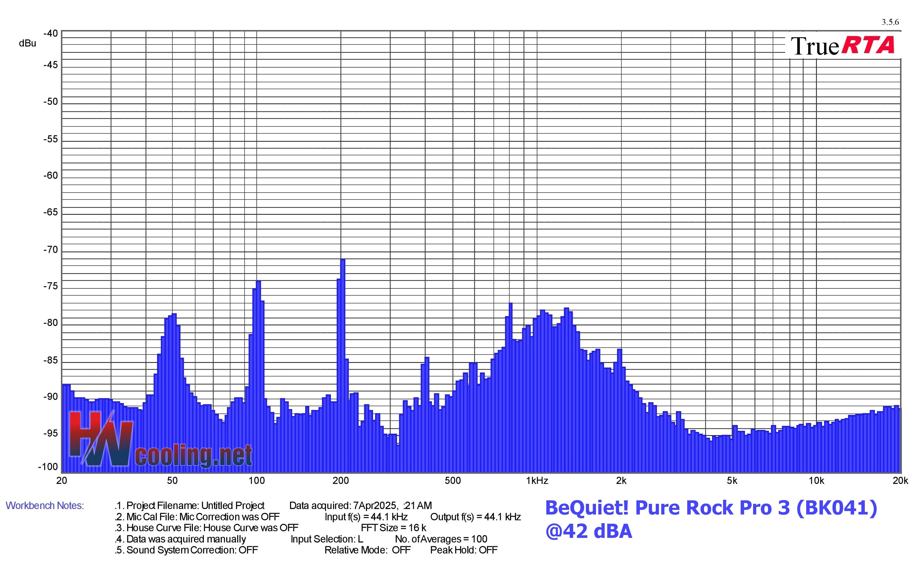Select the "Relative Mode: OFF" text

tap(368, 550)
